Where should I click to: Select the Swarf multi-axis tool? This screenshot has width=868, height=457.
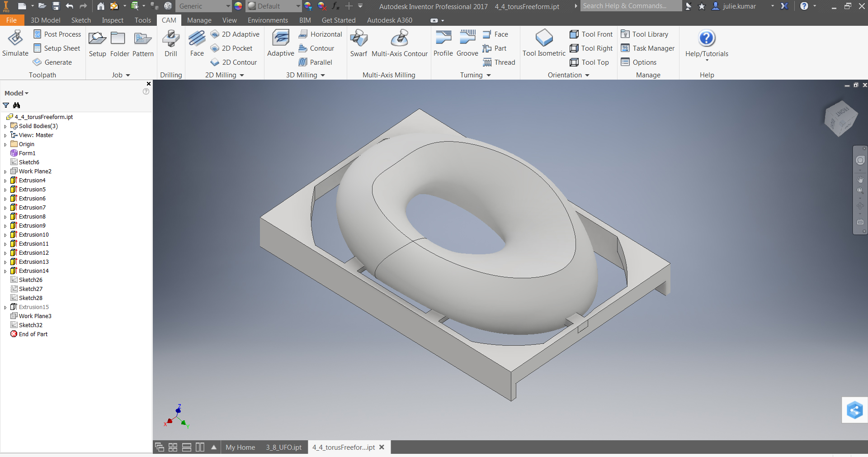(359, 43)
